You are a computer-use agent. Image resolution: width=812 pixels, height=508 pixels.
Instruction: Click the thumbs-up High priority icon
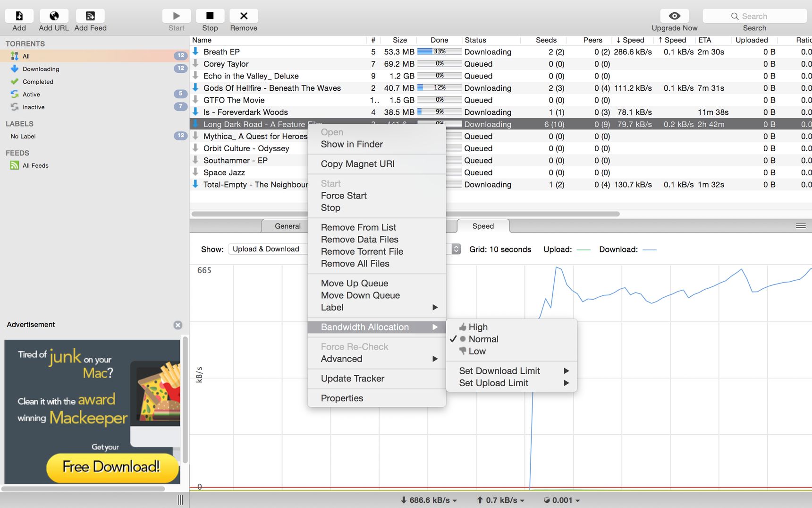[x=463, y=327]
